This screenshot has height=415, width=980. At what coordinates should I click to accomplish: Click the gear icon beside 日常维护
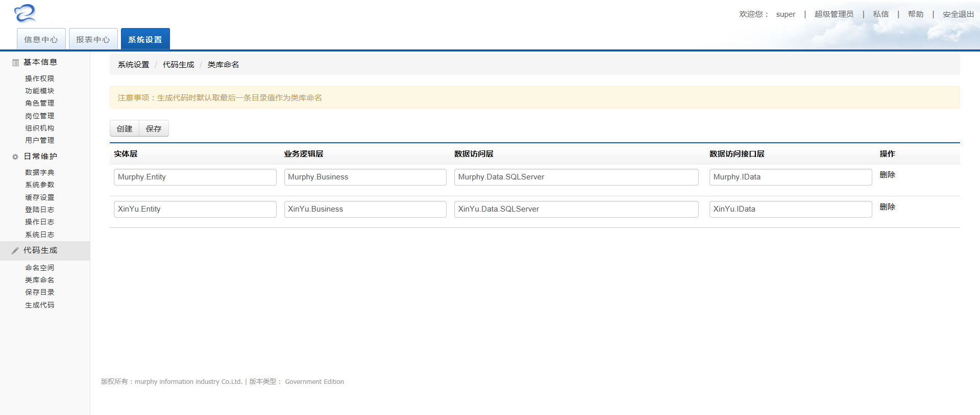(15, 157)
